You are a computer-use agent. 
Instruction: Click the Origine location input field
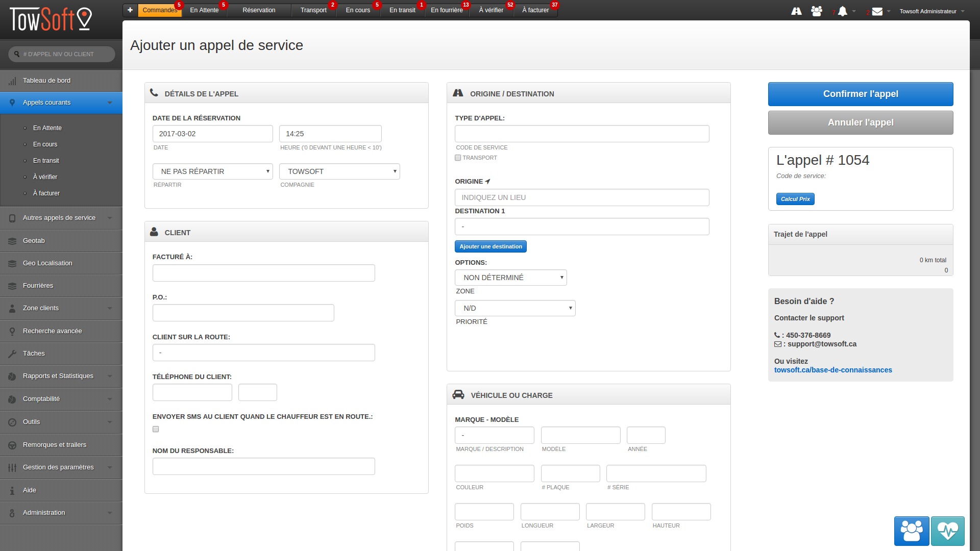point(582,197)
